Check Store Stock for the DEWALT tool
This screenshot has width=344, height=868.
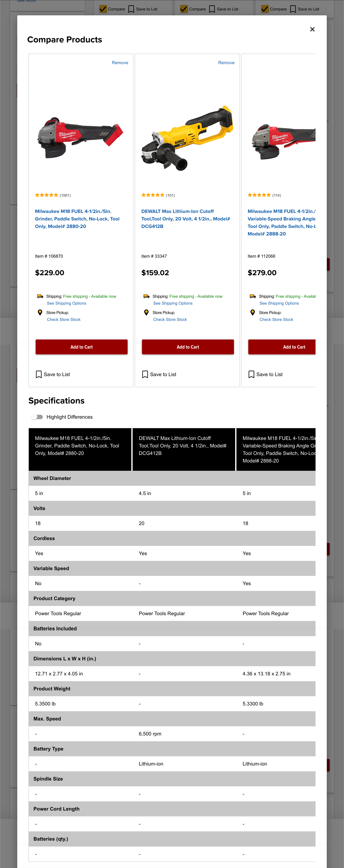coord(170,319)
